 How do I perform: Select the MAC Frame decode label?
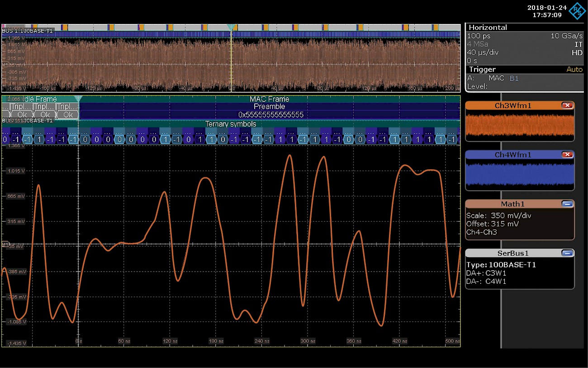[x=270, y=99]
